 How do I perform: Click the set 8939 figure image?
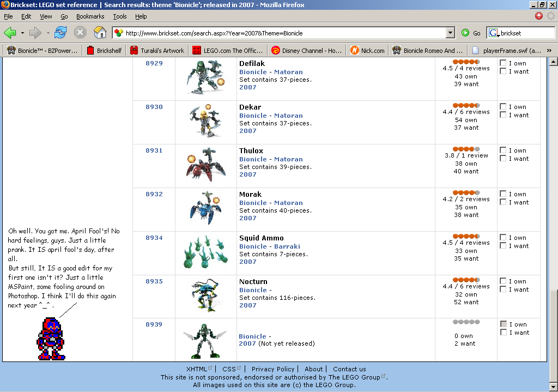pos(205,340)
